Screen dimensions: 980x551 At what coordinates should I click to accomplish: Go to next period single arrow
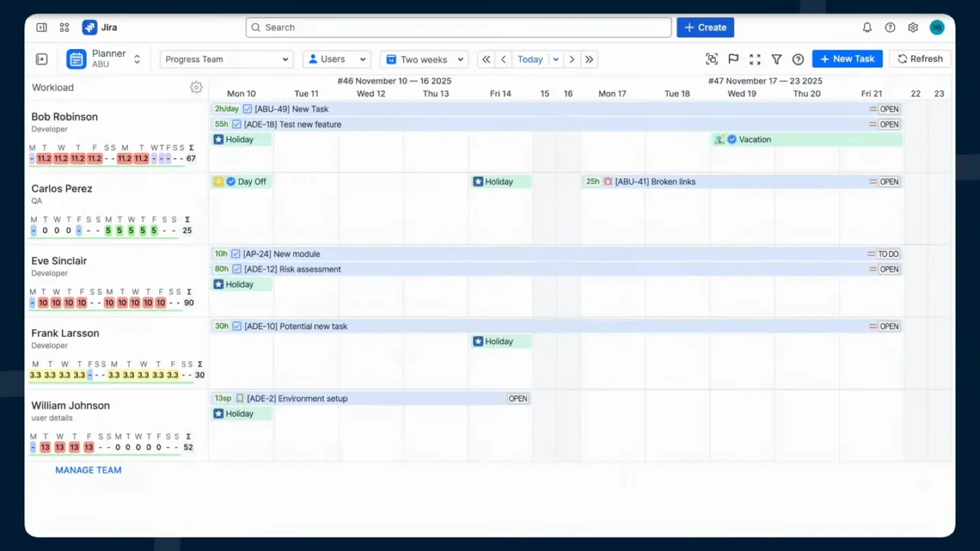click(x=572, y=59)
